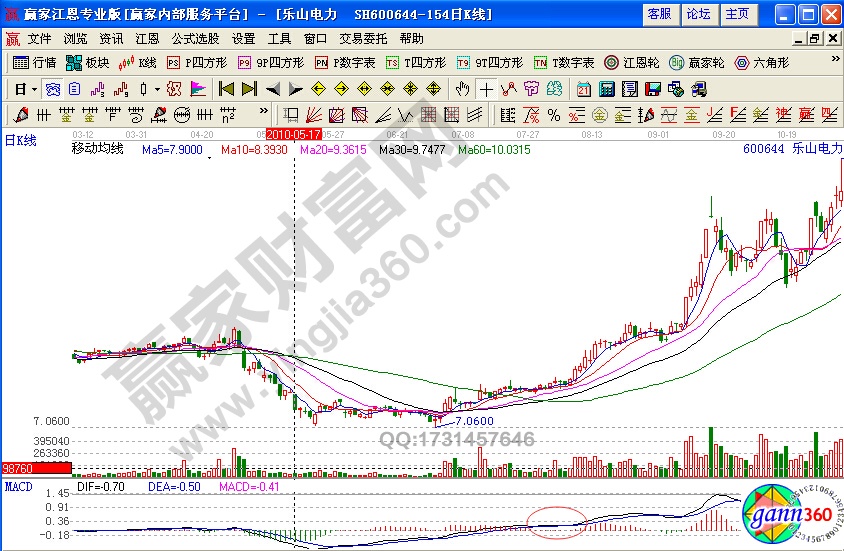The image size is (844, 551).
Task: Jump to last bar icon
Action: pos(249,89)
